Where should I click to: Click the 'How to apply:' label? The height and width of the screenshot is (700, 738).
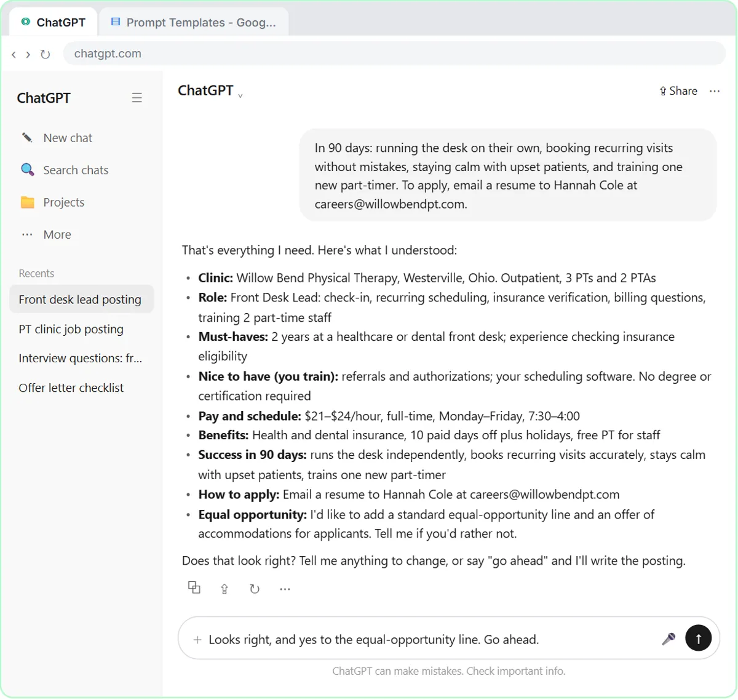[x=239, y=495]
